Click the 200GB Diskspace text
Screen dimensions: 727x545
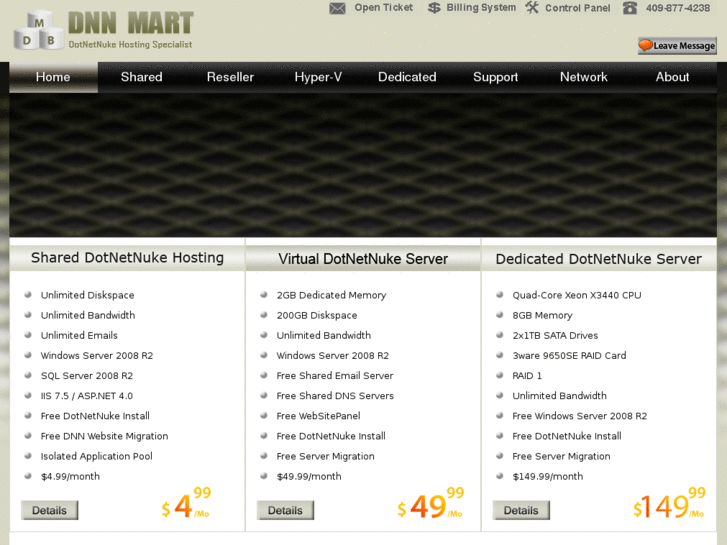click(317, 315)
